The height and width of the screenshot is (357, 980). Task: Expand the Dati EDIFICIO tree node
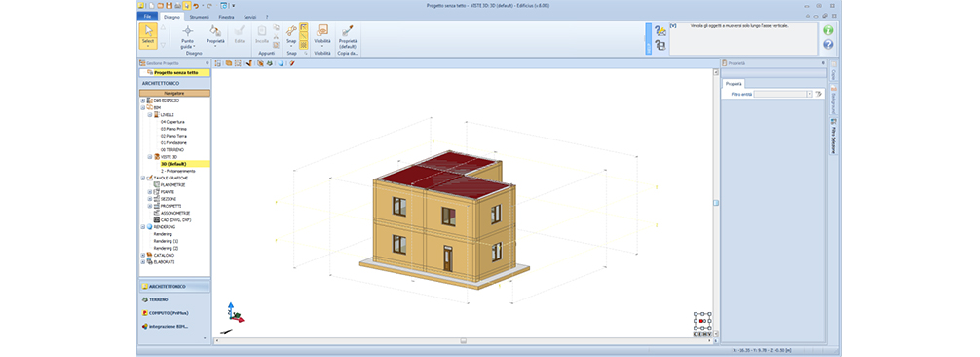tap(142, 100)
